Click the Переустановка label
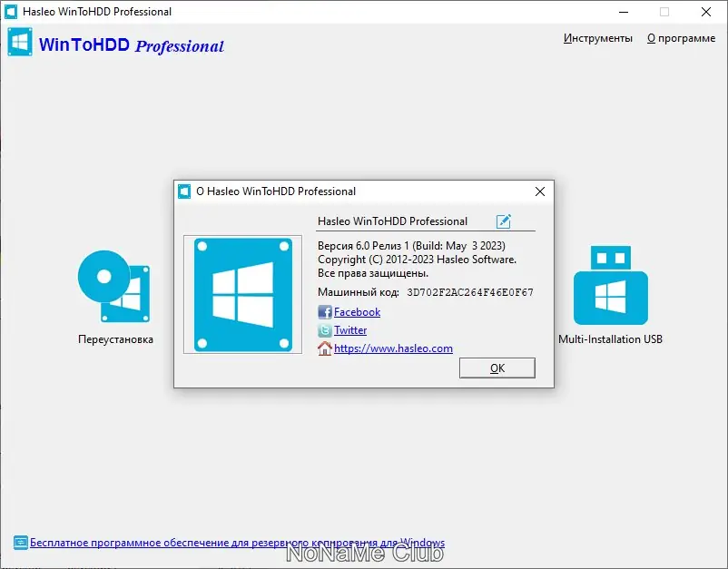Screen dimensions: 728x569 pos(115,339)
